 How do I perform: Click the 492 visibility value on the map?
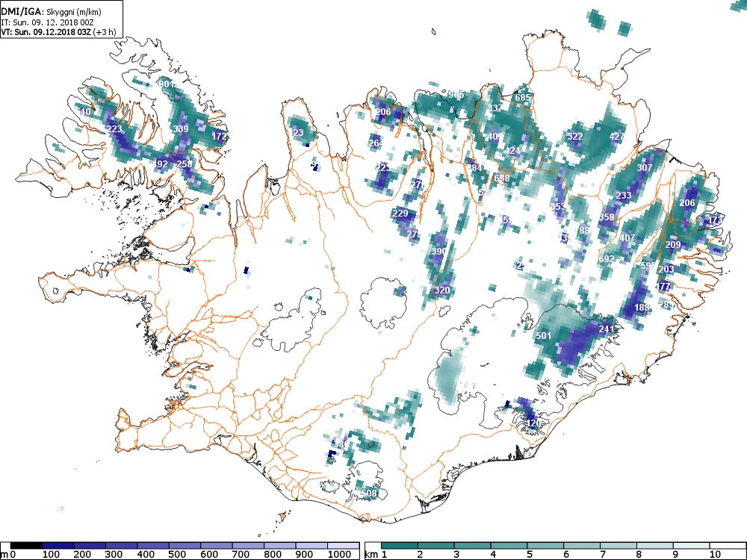[161, 164]
